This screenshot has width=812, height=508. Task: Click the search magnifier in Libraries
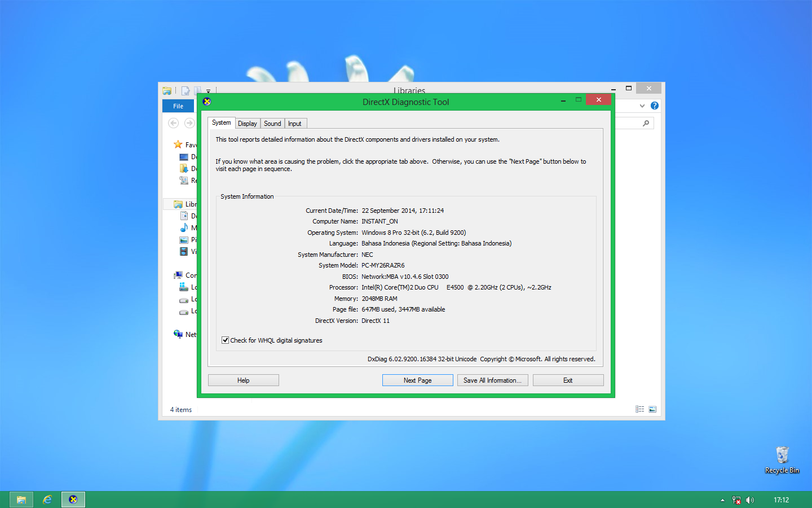[646, 123]
